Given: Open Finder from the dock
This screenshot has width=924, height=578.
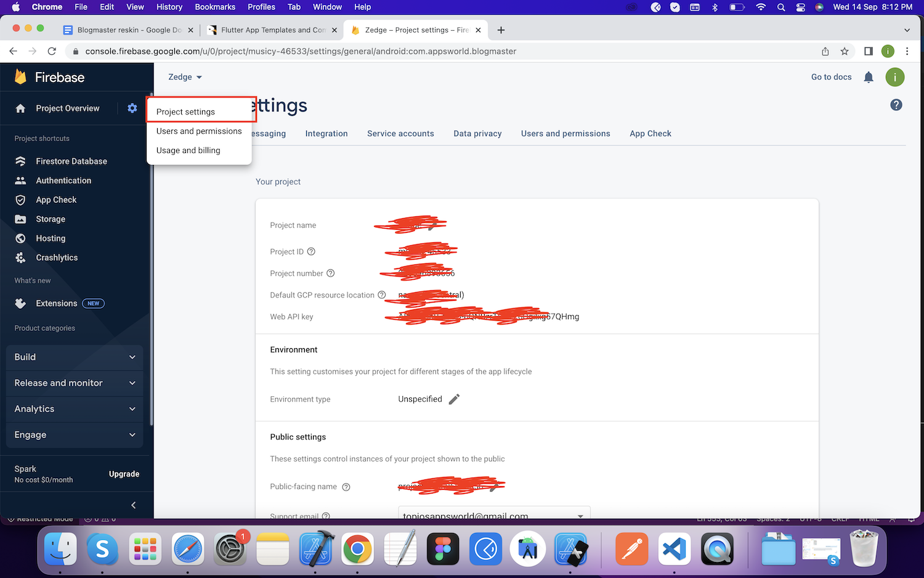Looking at the screenshot, I should pyautogui.click(x=60, y=548).
